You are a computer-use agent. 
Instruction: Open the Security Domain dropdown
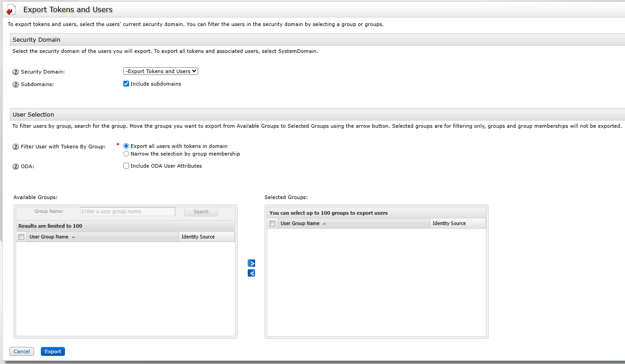pyautogui.click(x=161, y=71)
